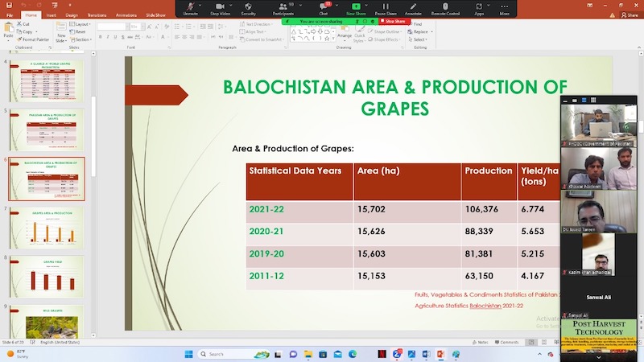
Task: Open the Zoom Apps icon
Action: 479,6
